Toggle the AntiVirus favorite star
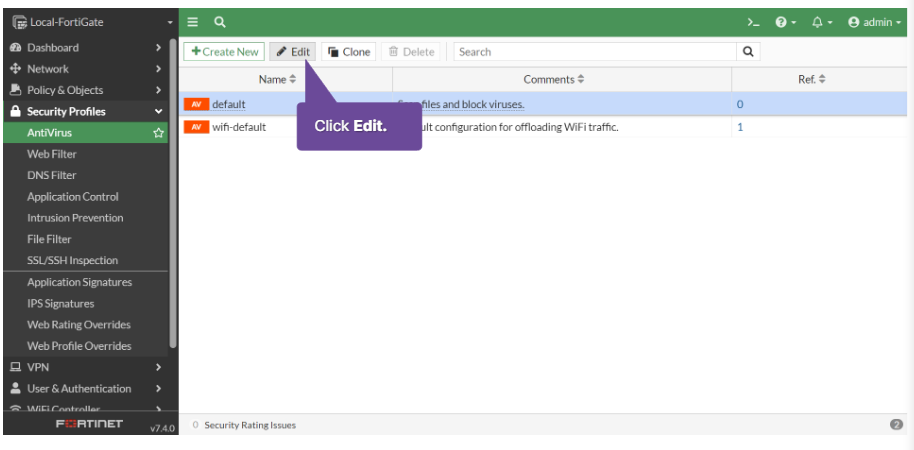The height and width of the screenshot is (450, 914). tap(158, 133)
